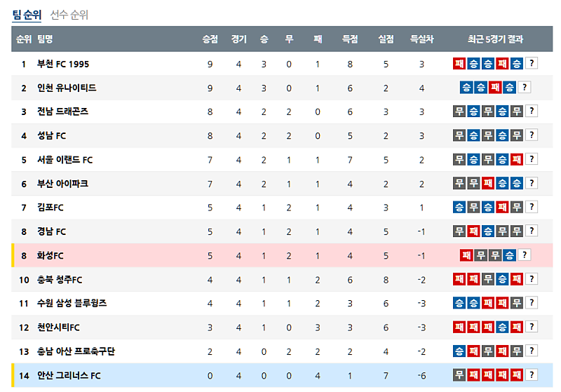This screenshot has height=392, width=561.
Task: Click the 득실차 column header
Action: pyautogui.click(x=421, y=39)
